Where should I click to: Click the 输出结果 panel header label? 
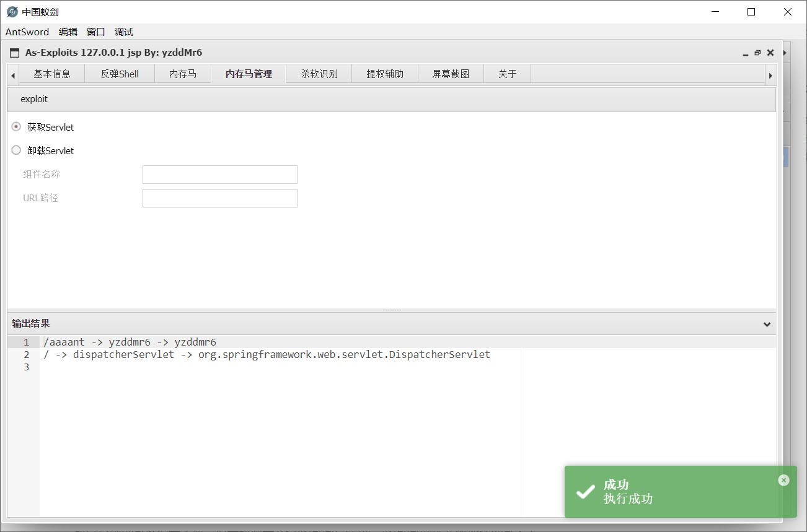click(x=31, y=323)
